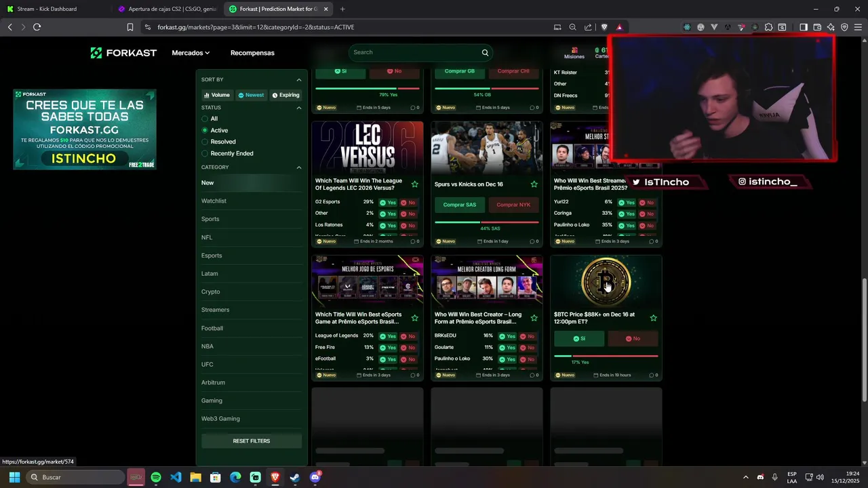
Task: Toggle the browser sidebar panel icon
Action: click(x=804, y=27)
